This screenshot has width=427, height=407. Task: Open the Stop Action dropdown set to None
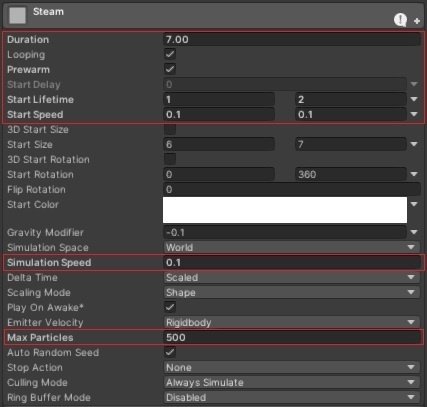pos(292,367)
